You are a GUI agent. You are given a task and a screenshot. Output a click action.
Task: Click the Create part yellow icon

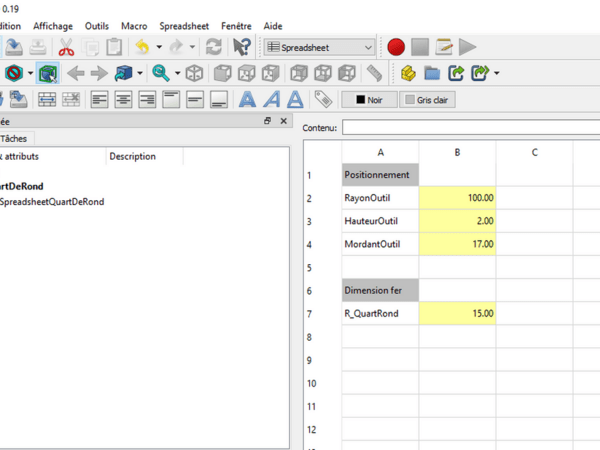[408, 73]
